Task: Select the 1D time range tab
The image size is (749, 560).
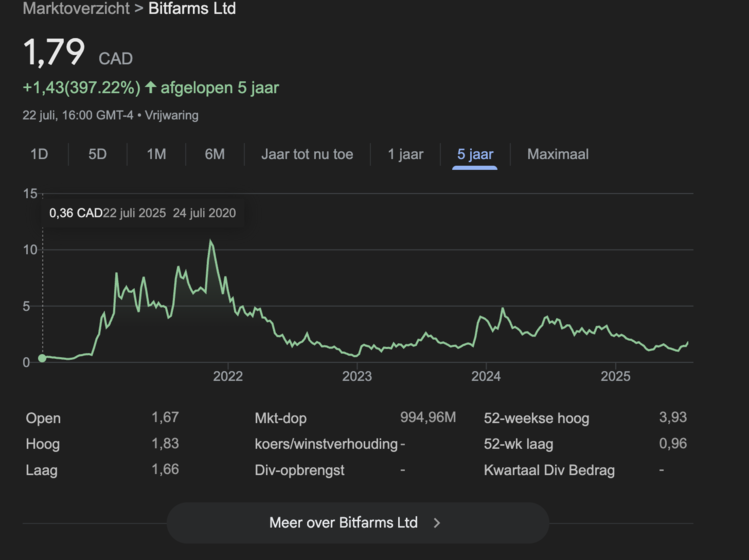Action: pyautogui.click(x=39, y=154)
